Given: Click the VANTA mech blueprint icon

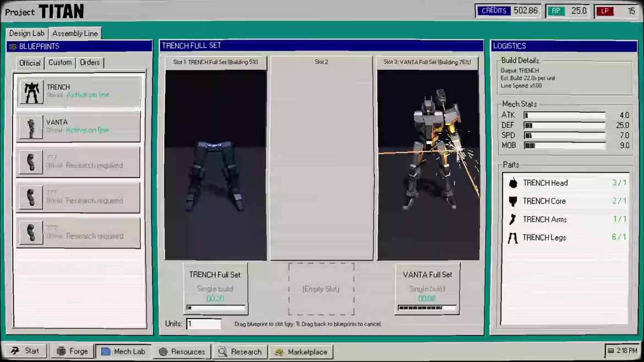Looking at the screenshot, I should pos(31,127).
